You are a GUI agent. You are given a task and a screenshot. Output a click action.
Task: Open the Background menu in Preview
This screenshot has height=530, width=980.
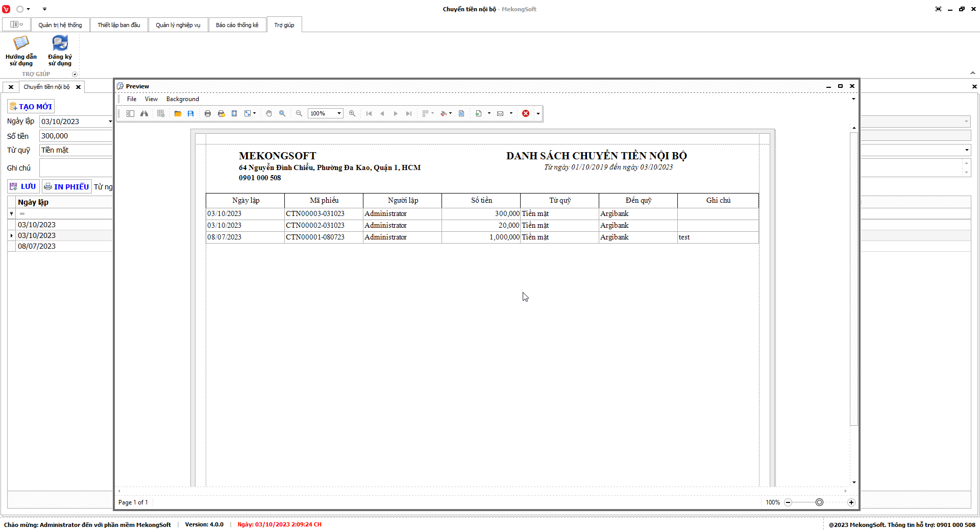(x=182, y=99)
